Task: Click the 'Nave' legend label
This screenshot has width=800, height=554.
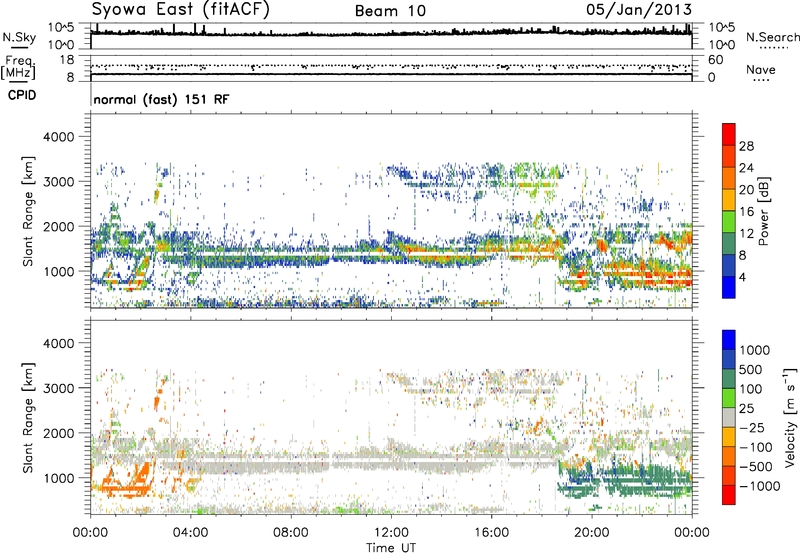Action: click(761, 69)
